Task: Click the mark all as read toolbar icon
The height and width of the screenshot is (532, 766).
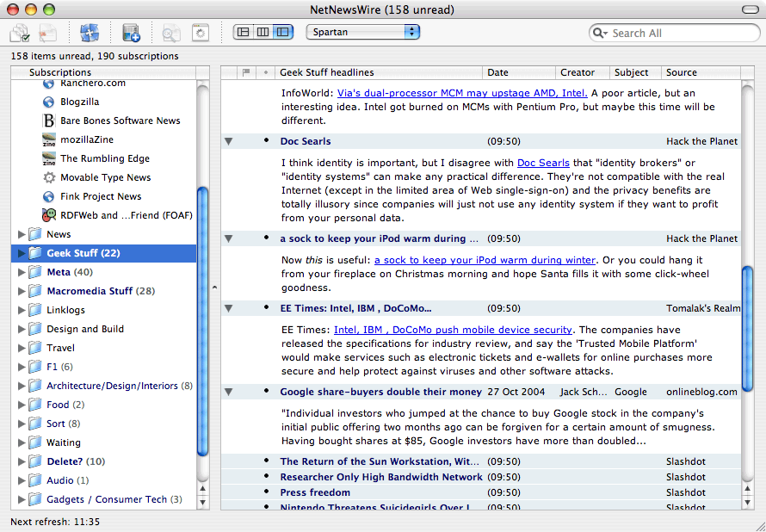Action: (20, 33)
